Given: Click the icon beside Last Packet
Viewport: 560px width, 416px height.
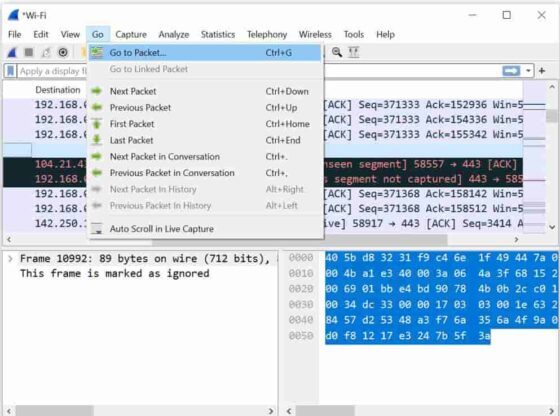Looking at the screenshot, I should [97, 140].
